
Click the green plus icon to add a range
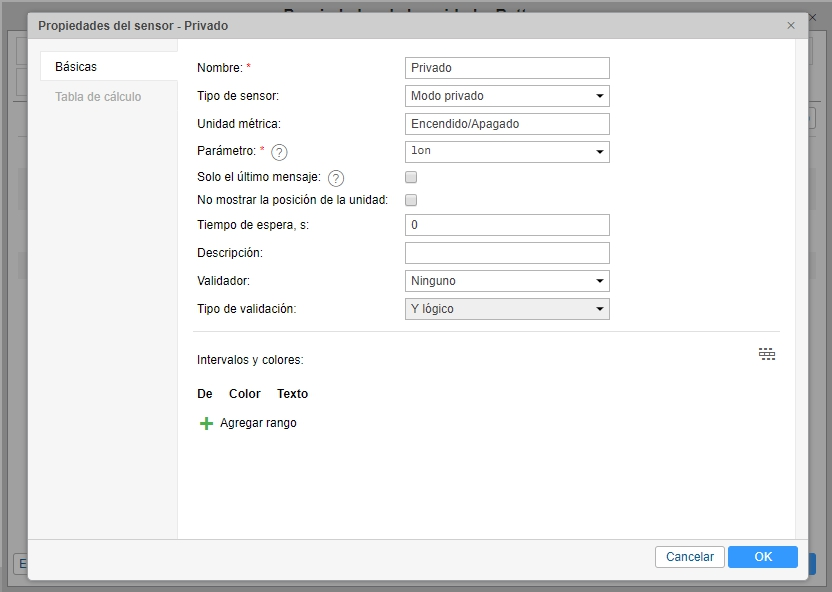pos(206,423)
